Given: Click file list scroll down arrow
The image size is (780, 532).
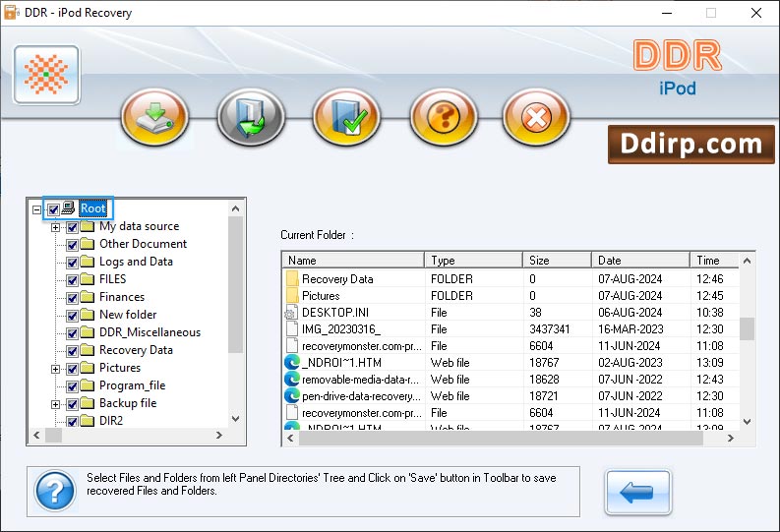Looking at the screenshot, I should [747, 422].
